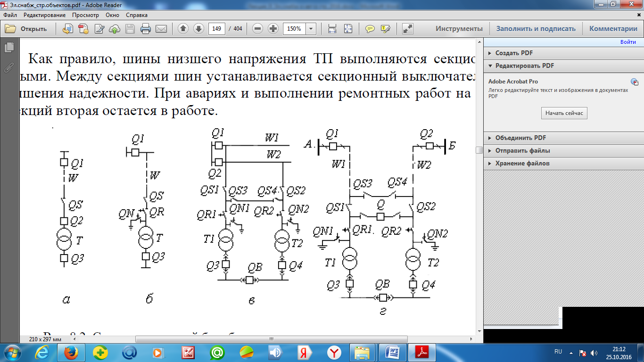This screenshot has width=644, height=362.
Task: Open the Заполнить и подписать panel
Action: (x=536, y=29)
